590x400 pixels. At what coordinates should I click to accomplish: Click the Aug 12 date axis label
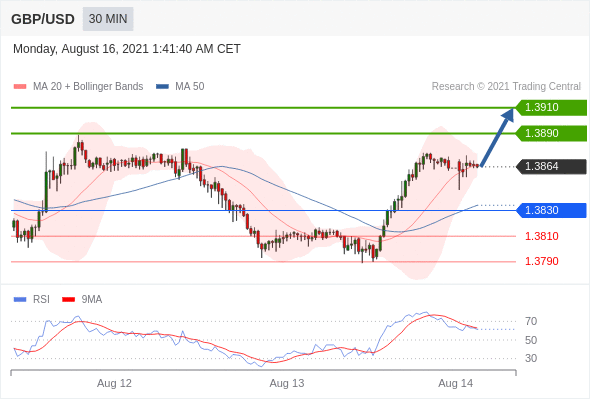(114, 383)
